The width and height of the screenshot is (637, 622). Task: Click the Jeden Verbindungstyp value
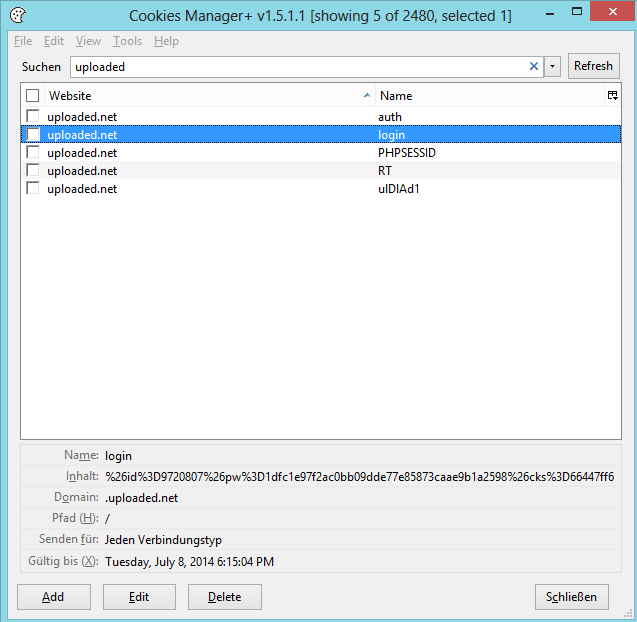pos(163,540)
